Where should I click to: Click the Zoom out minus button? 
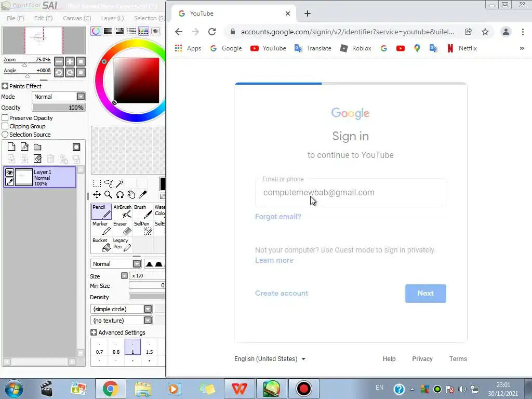pos(59,61)
